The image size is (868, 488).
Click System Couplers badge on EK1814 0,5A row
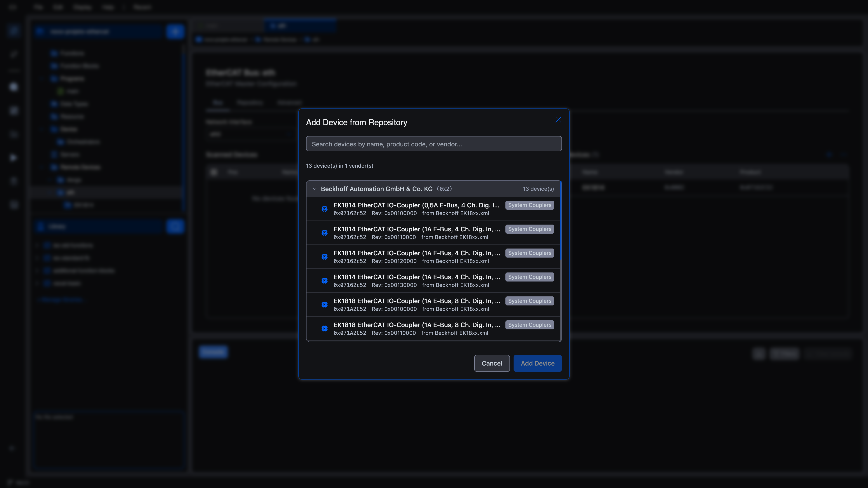pyautogui.click(x=530, y=205)
